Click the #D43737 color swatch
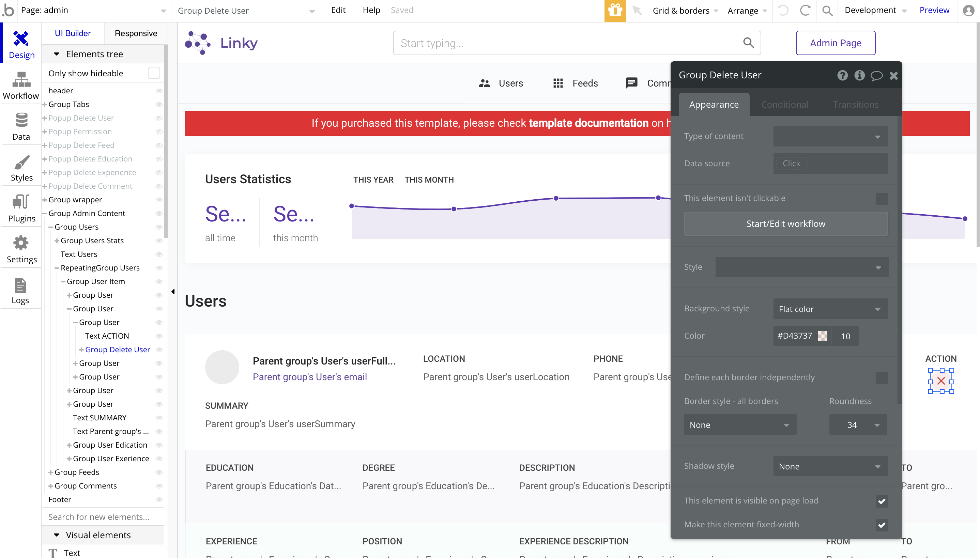980x558 pixels. tap(822, 336)
